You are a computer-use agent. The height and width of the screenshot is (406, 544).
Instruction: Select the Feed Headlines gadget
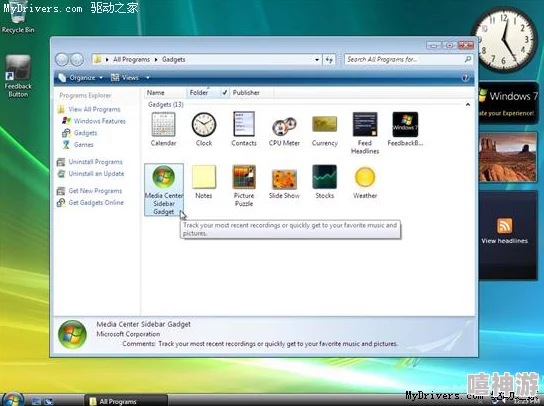point(365,133)
